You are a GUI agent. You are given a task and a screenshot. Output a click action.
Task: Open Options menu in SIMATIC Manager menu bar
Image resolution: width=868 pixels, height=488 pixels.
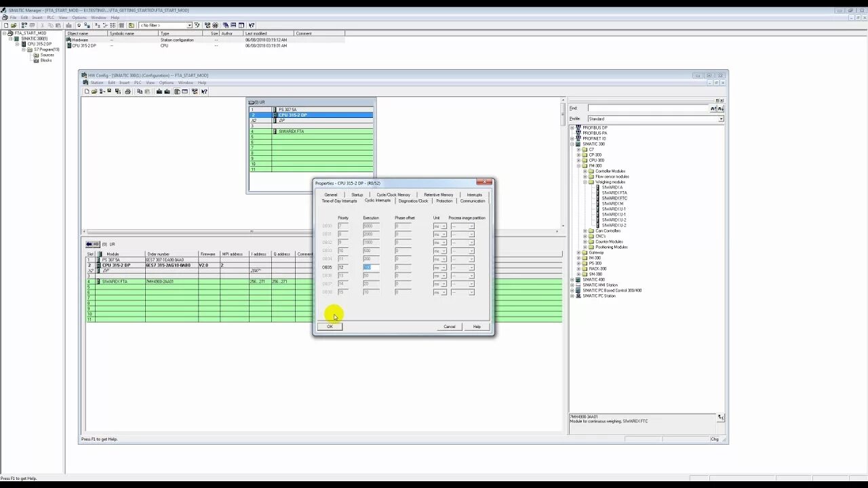pos(79,18)
